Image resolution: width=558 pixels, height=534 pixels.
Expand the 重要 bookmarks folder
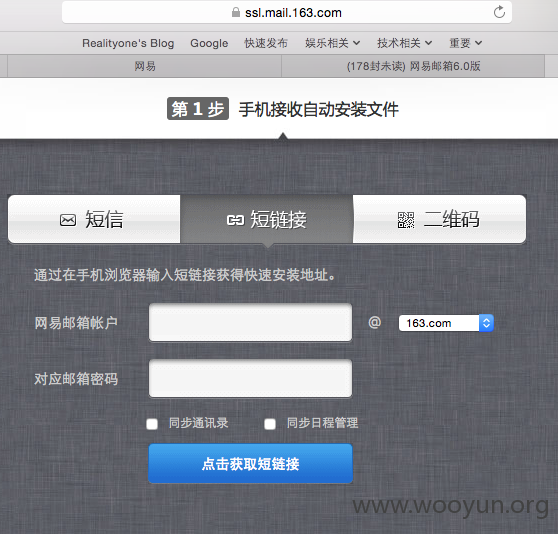pos(465,43)
